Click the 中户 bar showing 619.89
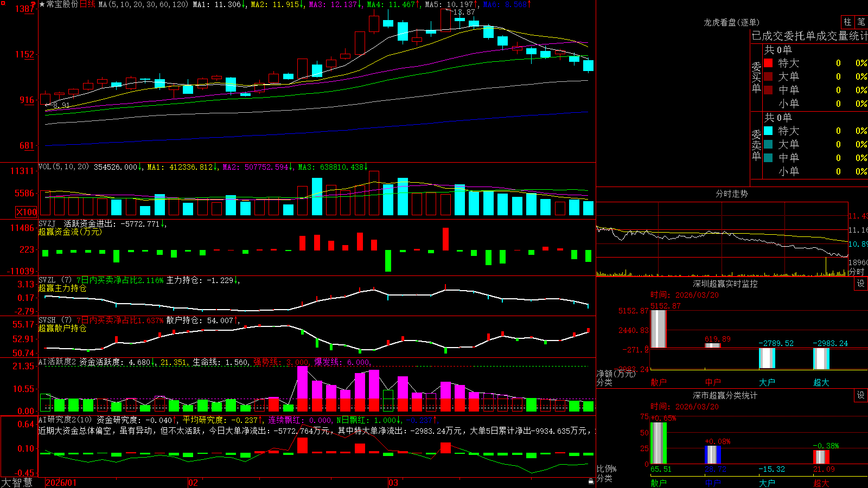The image size is (868, 488). pyautogui.click(x=712, y=345)
